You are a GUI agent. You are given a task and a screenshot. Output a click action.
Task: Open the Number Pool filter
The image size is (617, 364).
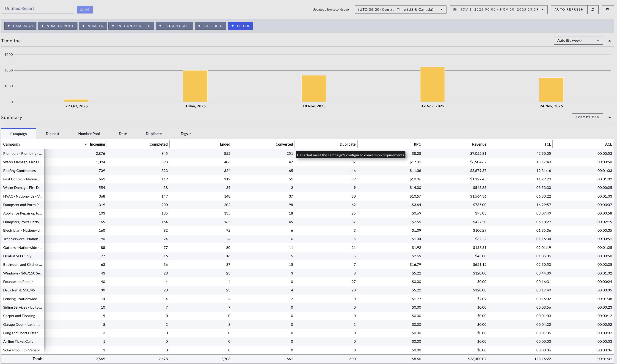click(x=58, y=26)
